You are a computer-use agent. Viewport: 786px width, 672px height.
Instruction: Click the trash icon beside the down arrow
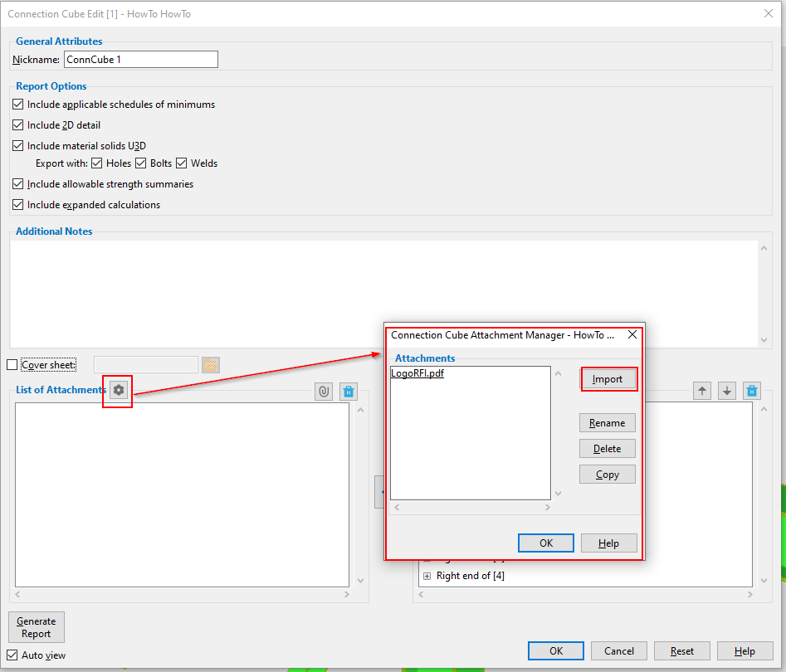point(752,391)
